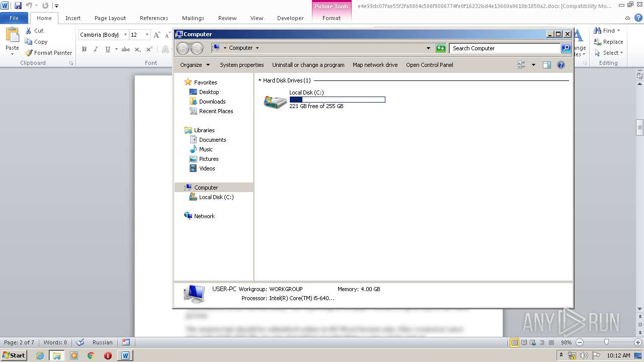This screenshot has height=362, width=644.
Task: Open Internet Explorer from the taskbar
Action: pyautogui.click(x=40, y=355)
